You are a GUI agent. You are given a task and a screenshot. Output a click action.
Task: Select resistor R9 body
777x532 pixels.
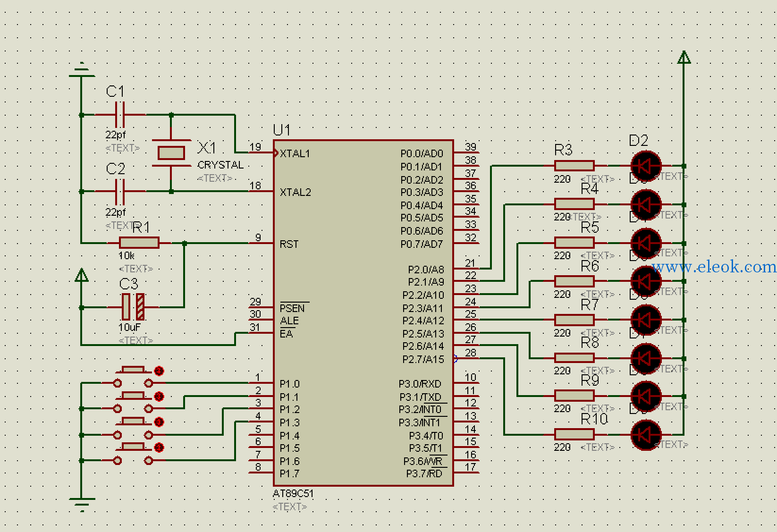(574, 396)
